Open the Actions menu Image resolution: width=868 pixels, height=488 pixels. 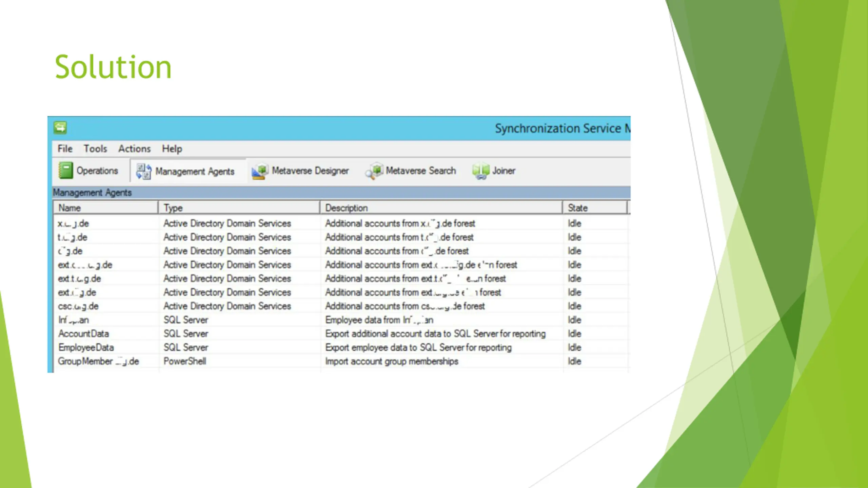click(134, 149)
